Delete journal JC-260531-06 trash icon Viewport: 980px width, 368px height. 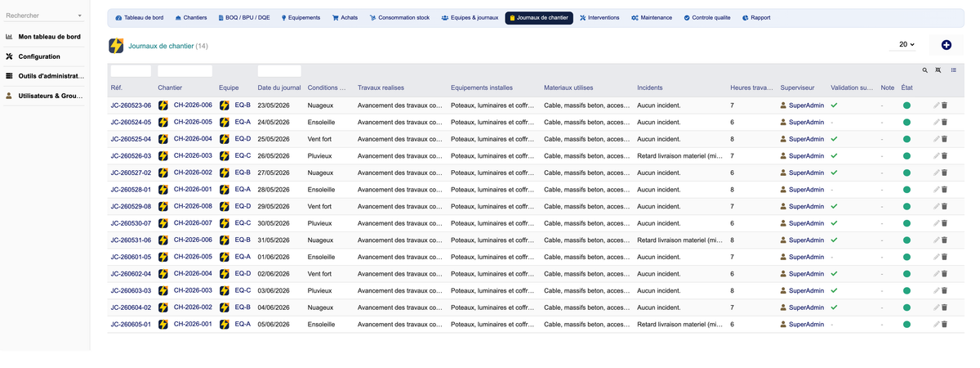coord(944,240)
